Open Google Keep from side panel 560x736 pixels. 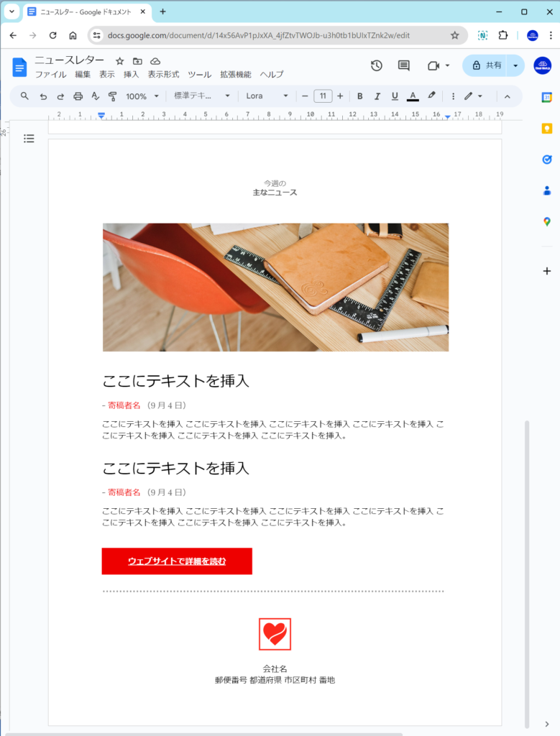pos(547,129)
